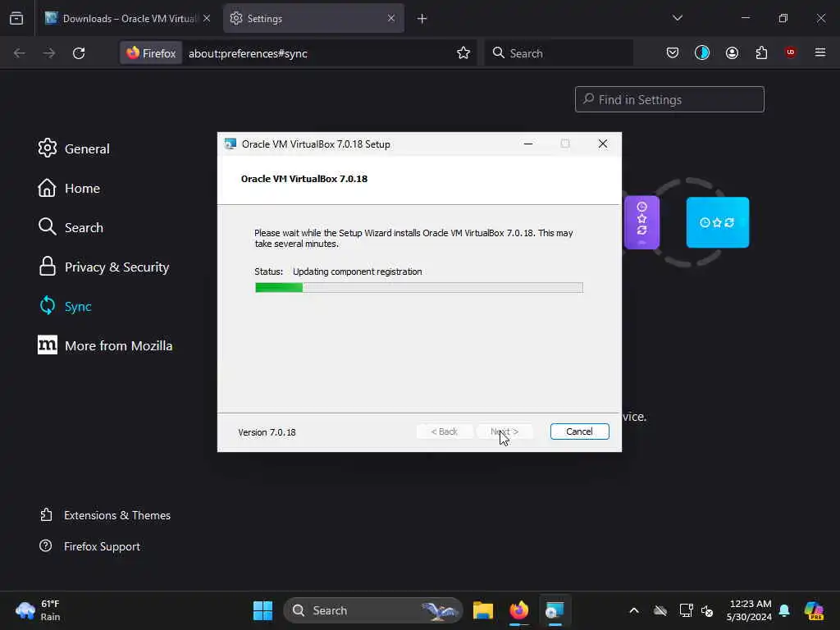Select Sync settings category

65,307
